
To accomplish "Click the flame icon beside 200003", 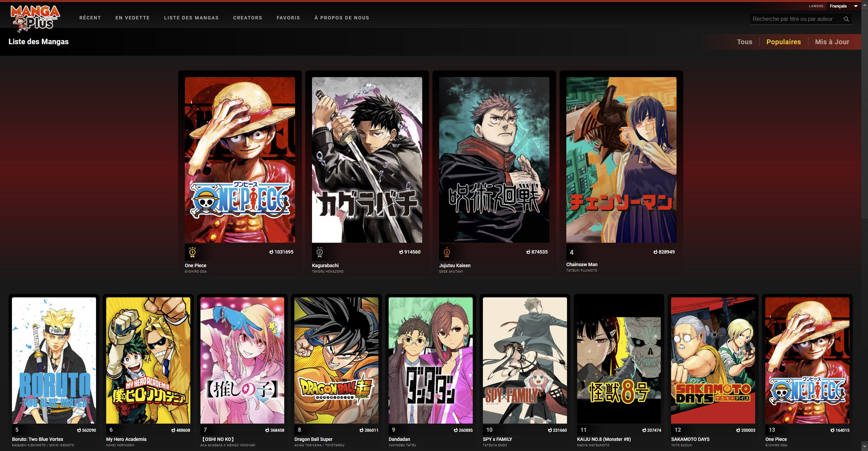I will pos(738,430).
